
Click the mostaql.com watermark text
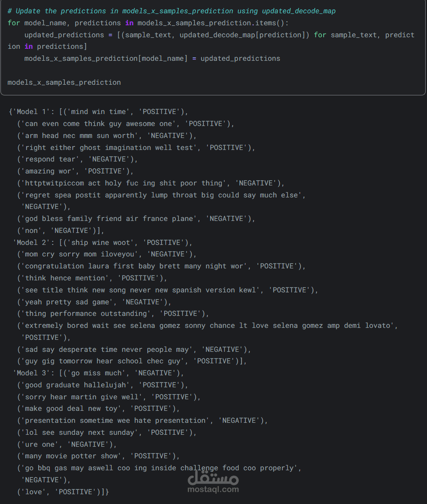(213, 489)
